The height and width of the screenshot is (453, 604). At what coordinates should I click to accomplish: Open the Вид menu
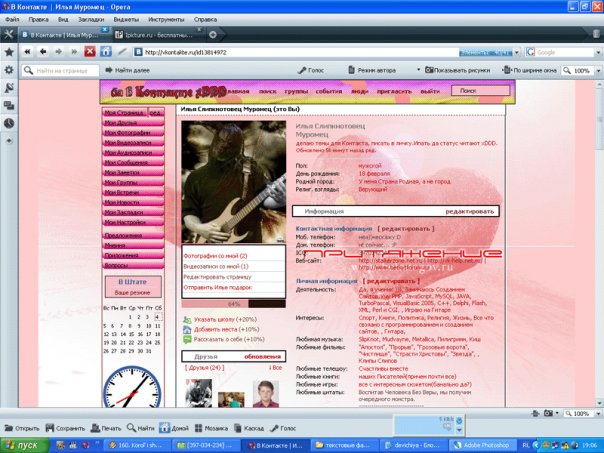coord(63,19)
